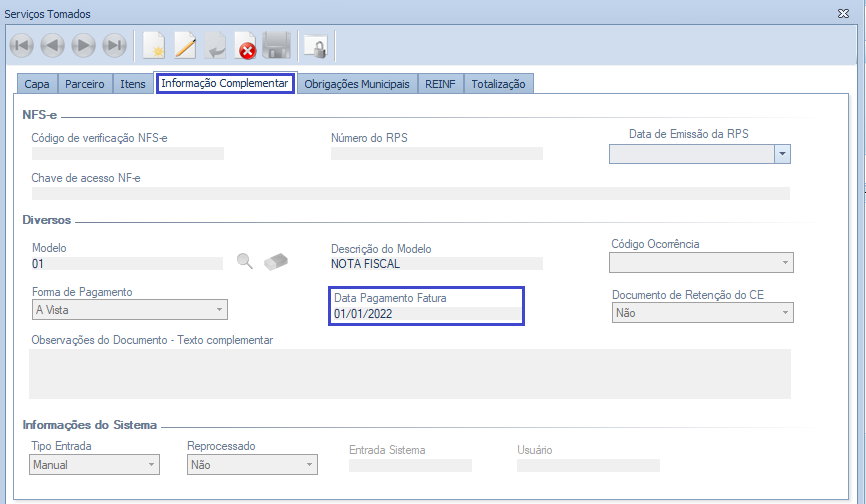This screenshot has width=866, height=504.
Task: Search Modelo with magnifying glass icon
Action: pyautogui.click(x=245, y=262)
